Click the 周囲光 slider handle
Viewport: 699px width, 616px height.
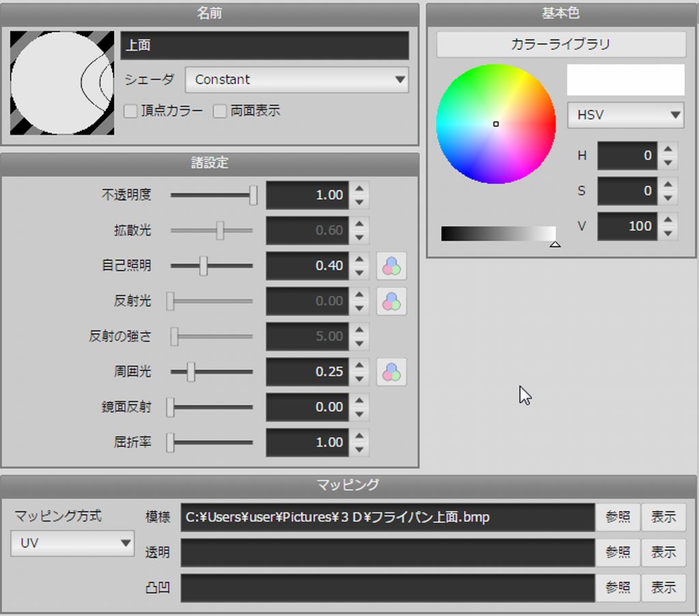pyautogui.click(x=191, y=372)
